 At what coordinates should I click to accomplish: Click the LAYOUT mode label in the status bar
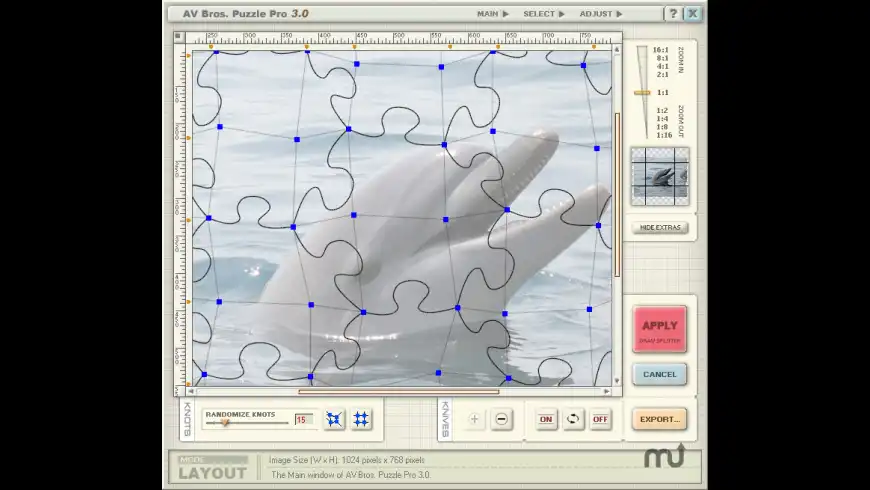212,473
